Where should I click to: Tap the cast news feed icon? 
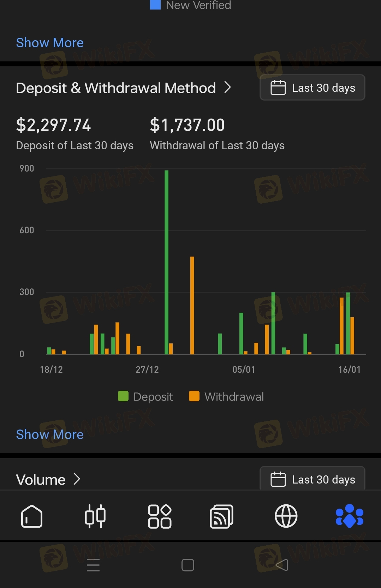click(x=222, y=516)
